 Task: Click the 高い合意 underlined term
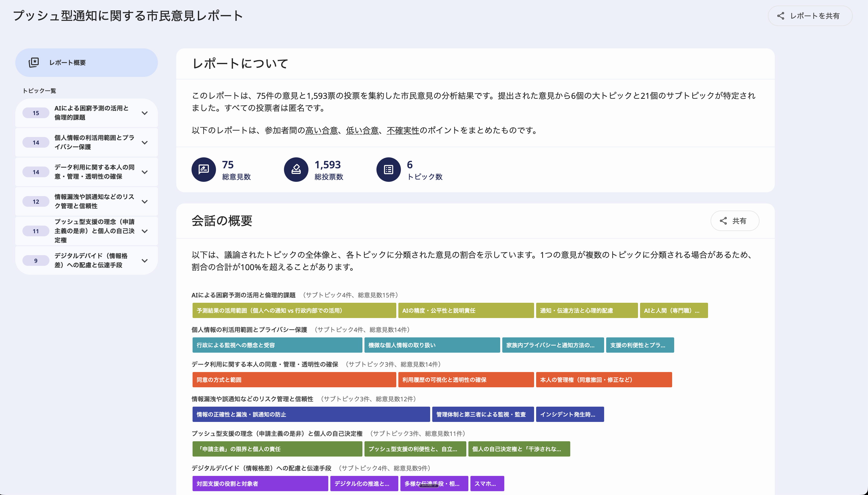[x=321, y=130]
